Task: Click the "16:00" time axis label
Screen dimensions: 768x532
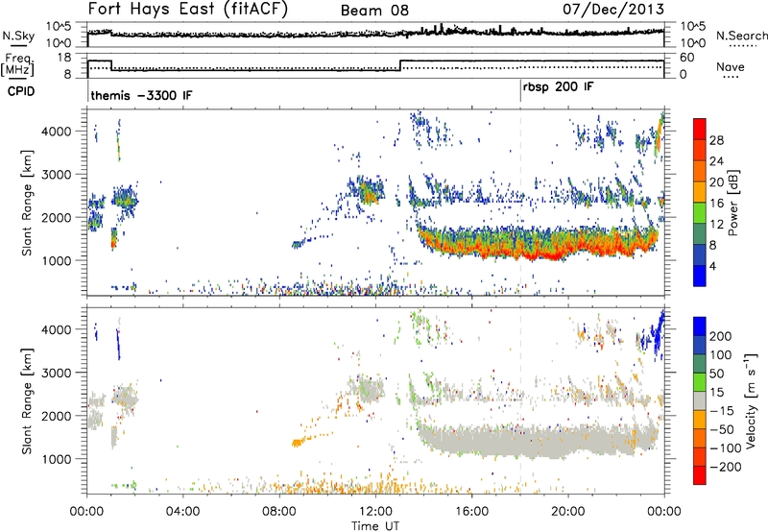Action: coord(471,511)
